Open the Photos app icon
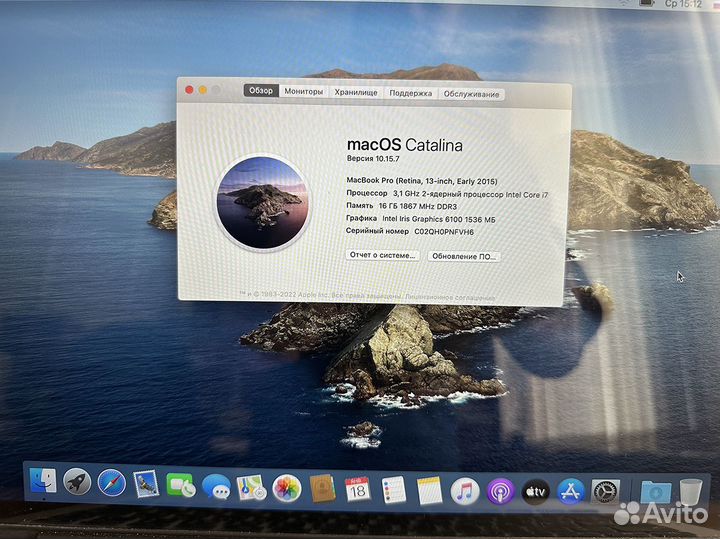Image resolution: width=720 pixels, height=539 pixels. click(x=287, y=488)
